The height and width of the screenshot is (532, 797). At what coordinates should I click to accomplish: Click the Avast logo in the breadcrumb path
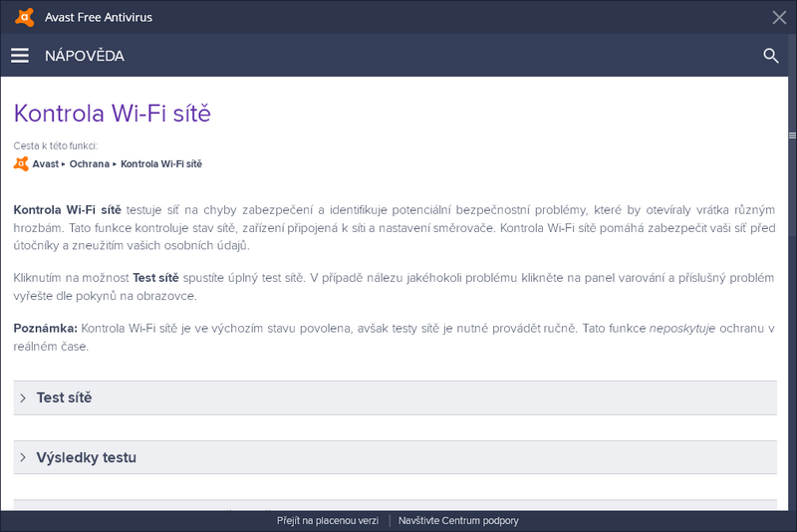(x=21, y=163)
